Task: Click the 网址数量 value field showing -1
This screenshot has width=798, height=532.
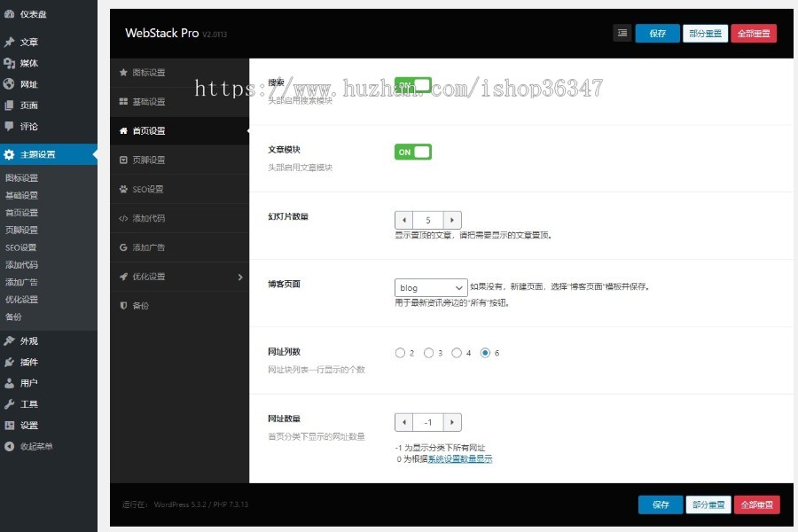Action: pyautogui.click(x=428, y=422)
